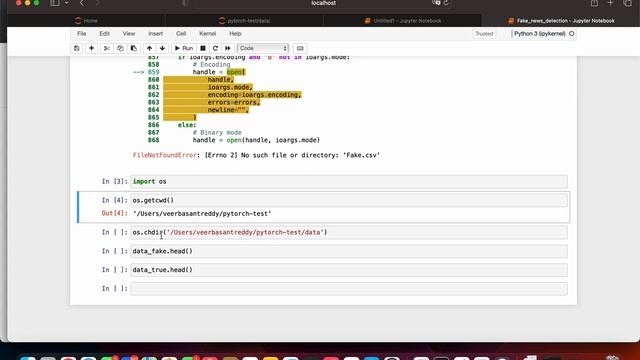Show the tab overview icon
The width and height of the screenshot is (640, 360).
coord(627,3)
